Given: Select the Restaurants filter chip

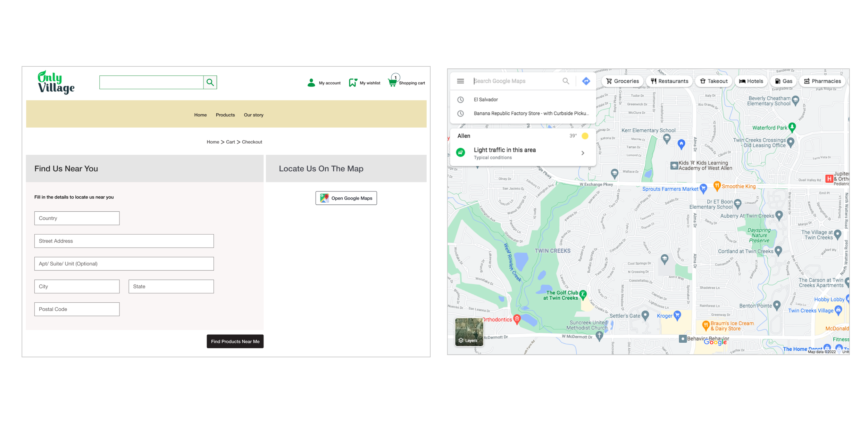Looking at the screenshot, I should 669,81.
